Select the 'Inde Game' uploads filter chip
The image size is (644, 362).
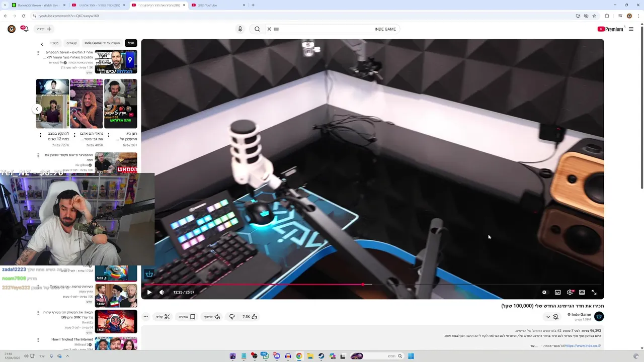pos(102,43)
